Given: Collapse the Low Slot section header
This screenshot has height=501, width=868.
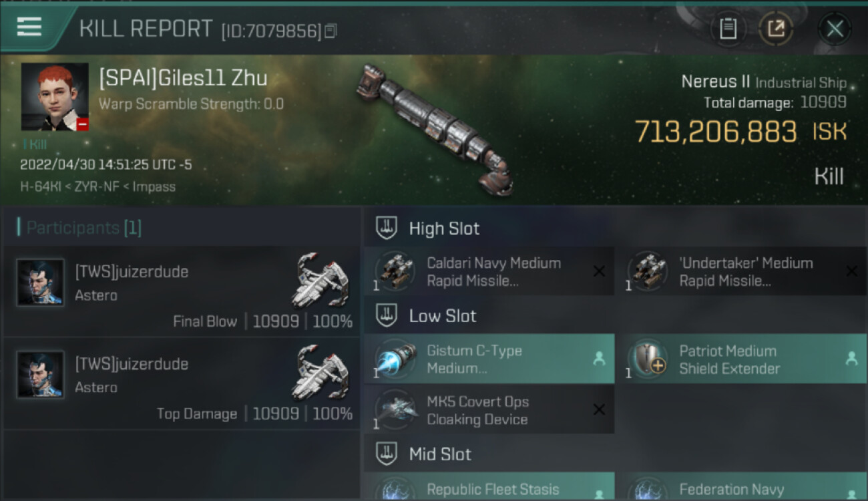Looking at the screenshot, I should (442, 316).
